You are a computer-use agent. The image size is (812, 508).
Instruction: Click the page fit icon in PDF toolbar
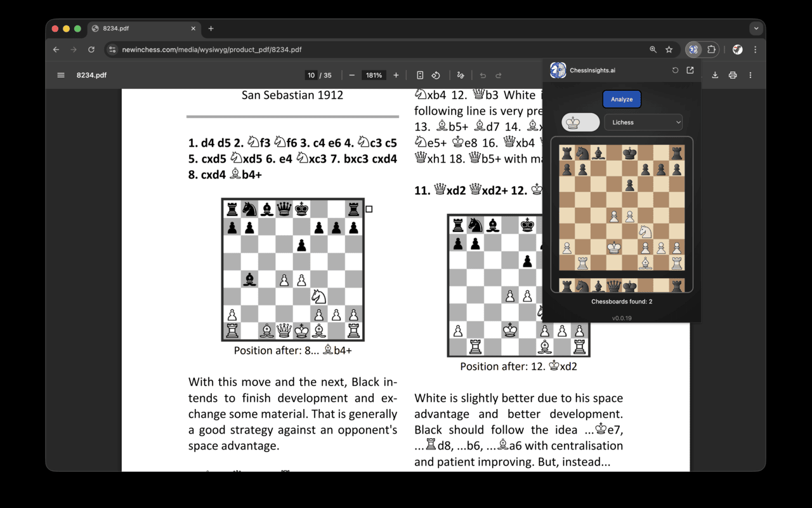coord(420,75)
